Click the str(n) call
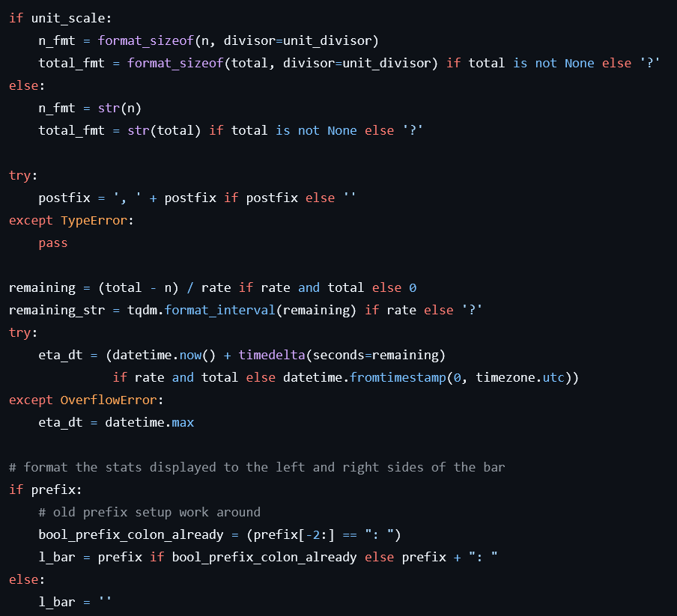This screenshot has width=677, height=616. point(120,108)
